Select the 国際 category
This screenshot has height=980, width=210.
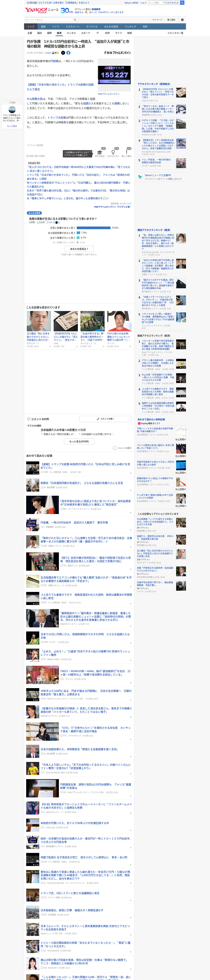tap(49, 33)
